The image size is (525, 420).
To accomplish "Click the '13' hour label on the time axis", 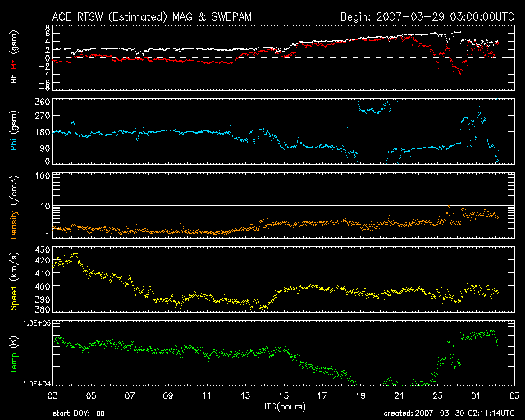I will pos(245,396).
